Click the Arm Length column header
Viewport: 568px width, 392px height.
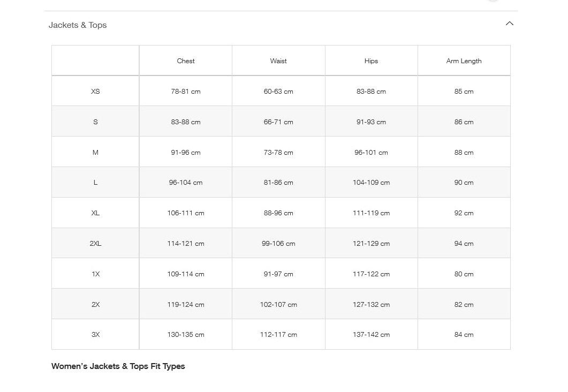[x=464, y=61]
